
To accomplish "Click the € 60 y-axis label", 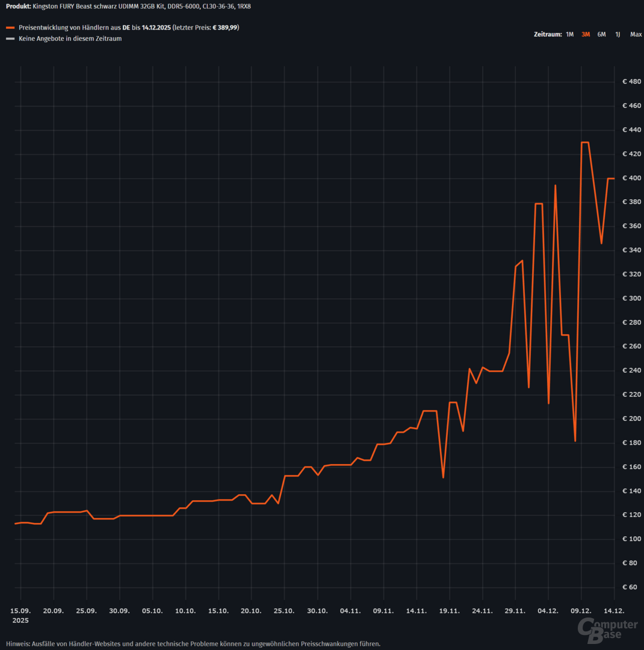I will [x=631, y=587].
